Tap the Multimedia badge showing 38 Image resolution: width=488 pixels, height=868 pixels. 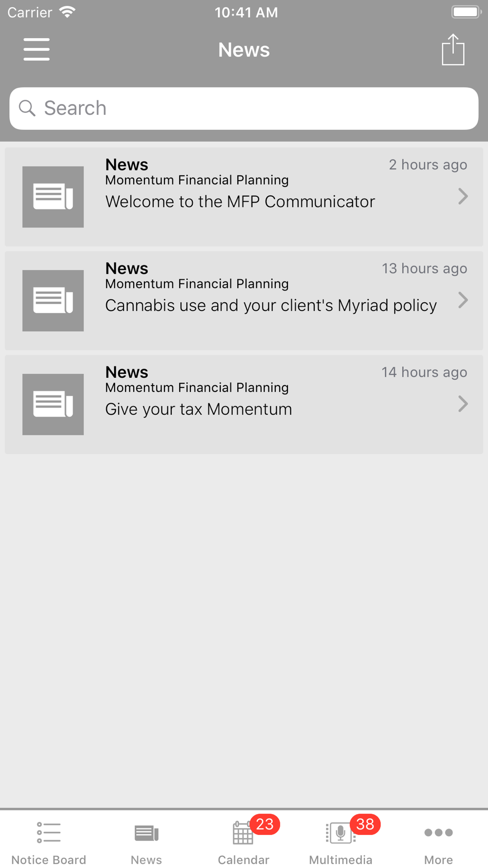click(x=365, y=824)
